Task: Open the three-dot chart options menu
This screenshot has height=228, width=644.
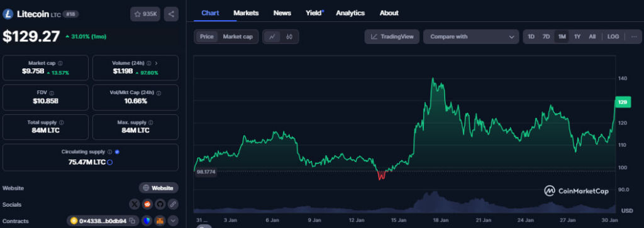Action: pos(634,36)
